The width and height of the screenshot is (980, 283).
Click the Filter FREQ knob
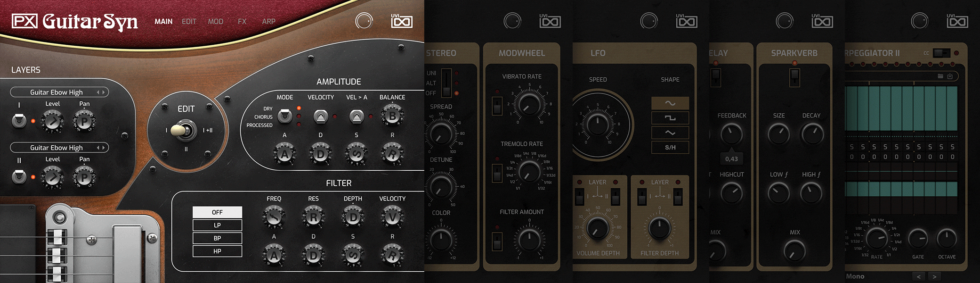[274, 217]
